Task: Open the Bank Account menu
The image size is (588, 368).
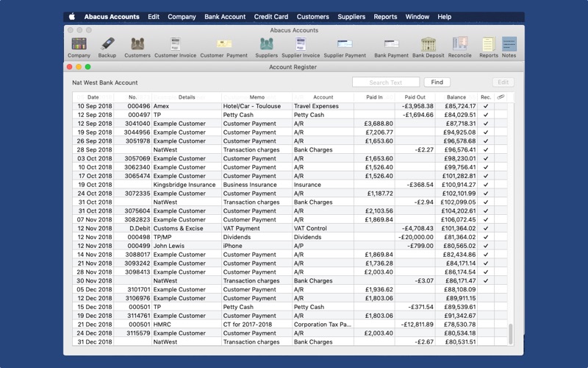Action: pos(225,17)
